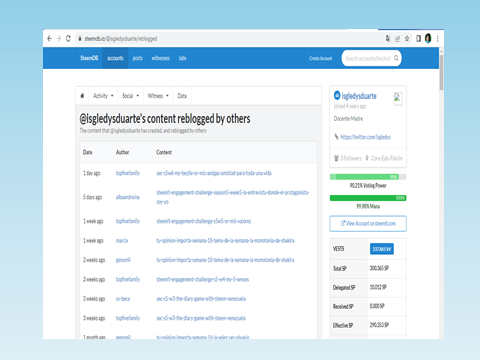
Task: Open topfivefamily author in 1 week ago row
Action: point(128,221)
